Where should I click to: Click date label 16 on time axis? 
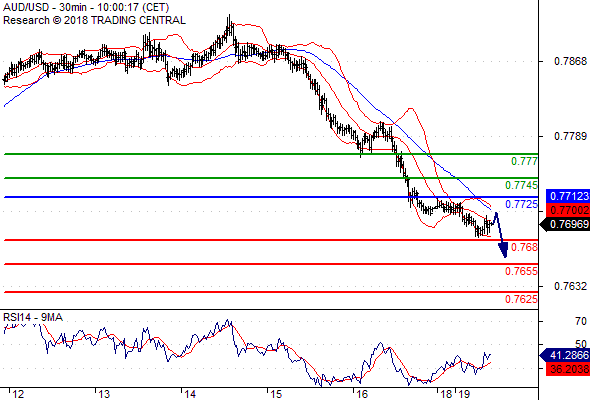(x=362, y=394)
